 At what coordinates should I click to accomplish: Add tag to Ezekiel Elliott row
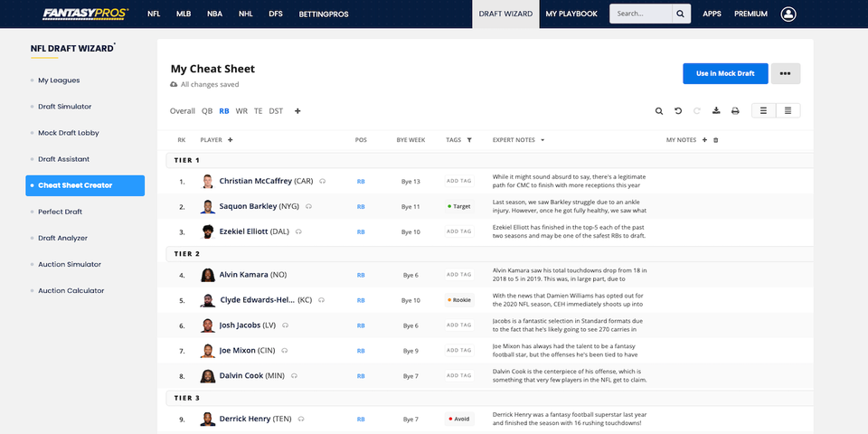(x=459, y=231)
